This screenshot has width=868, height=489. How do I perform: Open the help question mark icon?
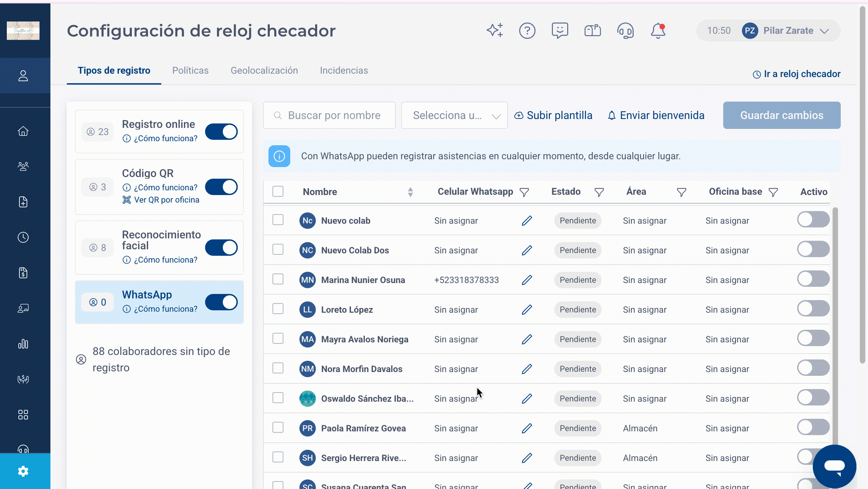[527, 31]
